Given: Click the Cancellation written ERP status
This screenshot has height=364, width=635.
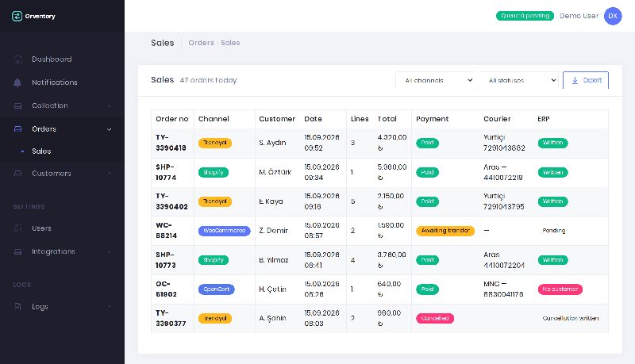Looking at the screenshot, I should [x=571, y=318].
